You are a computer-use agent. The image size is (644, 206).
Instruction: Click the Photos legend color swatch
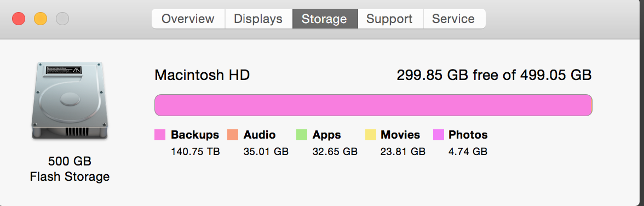pos(439,135)
